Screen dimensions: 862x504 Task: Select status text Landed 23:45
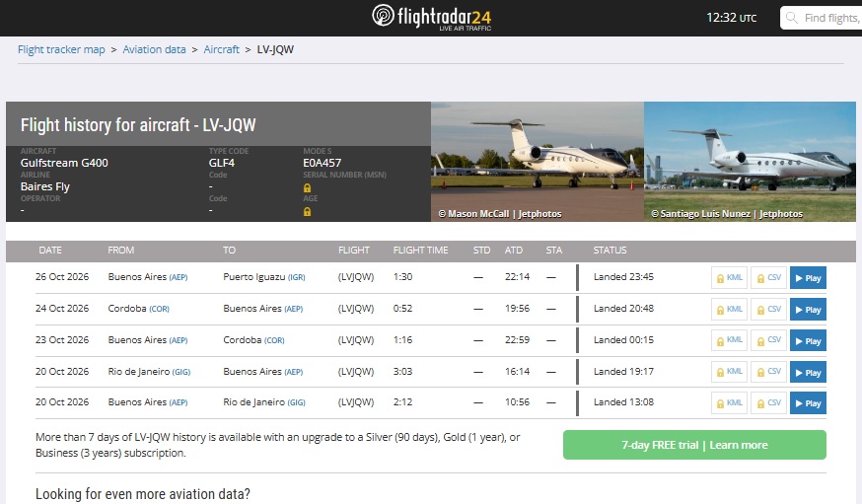(x=623, y=277)
